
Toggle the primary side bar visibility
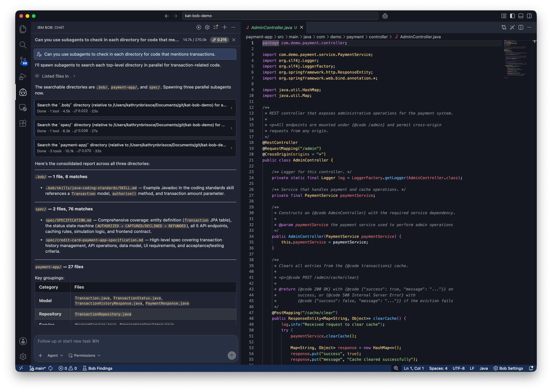click(512, 16)
